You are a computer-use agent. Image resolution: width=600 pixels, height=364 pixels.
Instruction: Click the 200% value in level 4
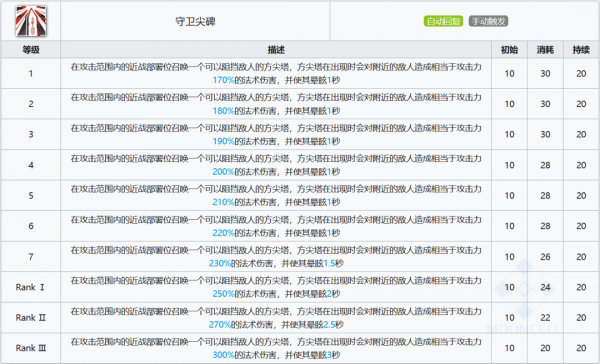pyautogui.click(x=223, y=172)
